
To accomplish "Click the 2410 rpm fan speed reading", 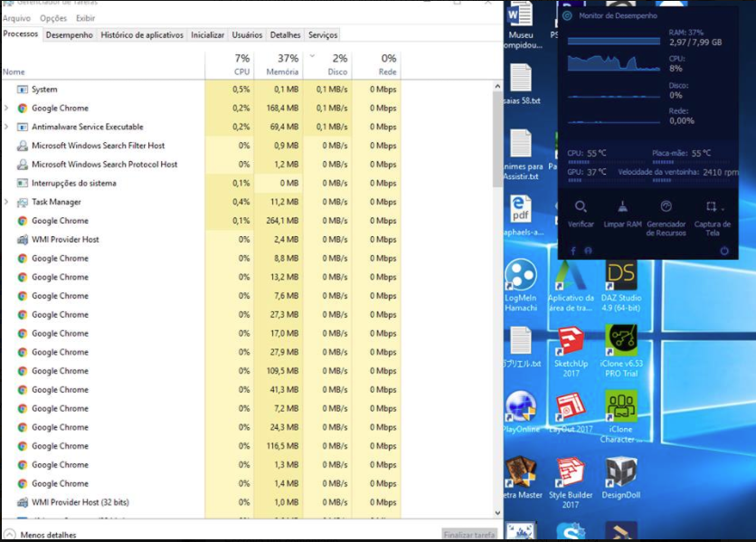I will (x=721, y=172).
